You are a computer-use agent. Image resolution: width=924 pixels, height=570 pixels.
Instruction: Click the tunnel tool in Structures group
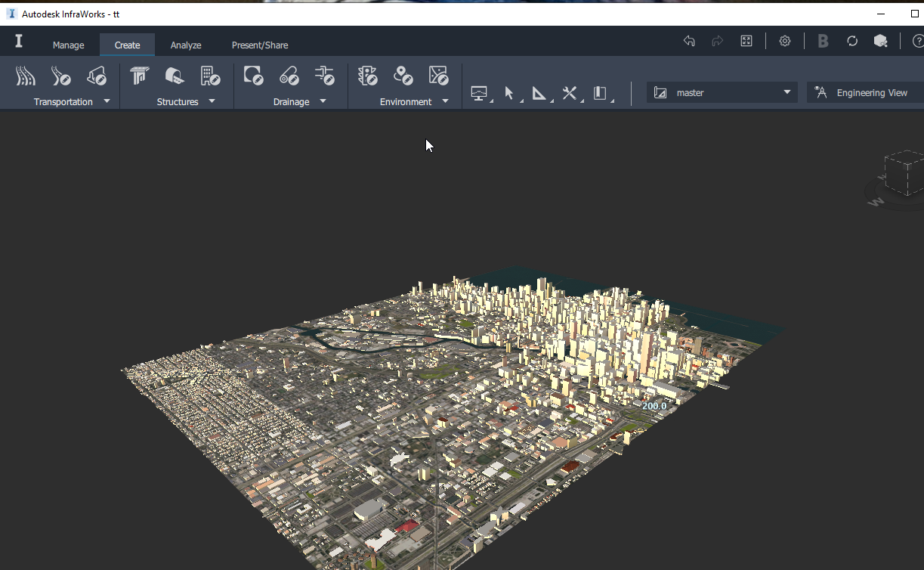175,76
